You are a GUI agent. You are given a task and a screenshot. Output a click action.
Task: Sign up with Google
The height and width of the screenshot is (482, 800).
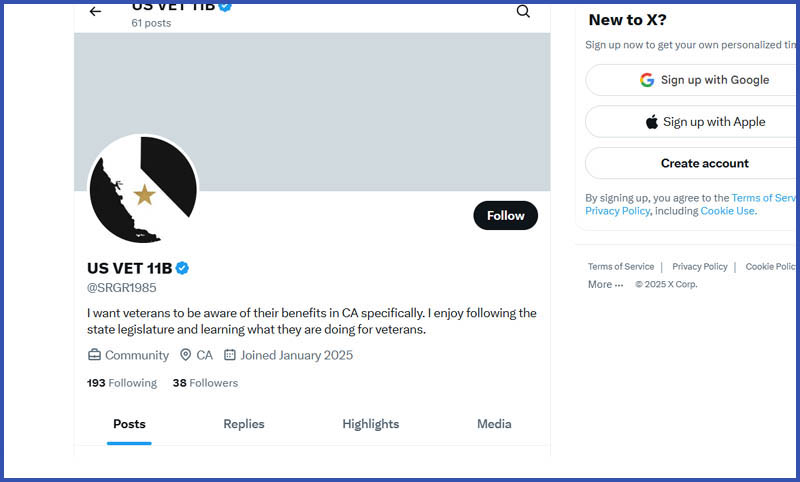pyautogui.click(x=692, y=80)
